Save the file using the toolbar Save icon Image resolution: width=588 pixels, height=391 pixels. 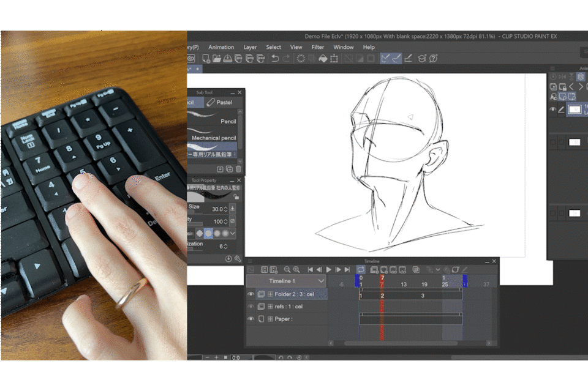227,58
